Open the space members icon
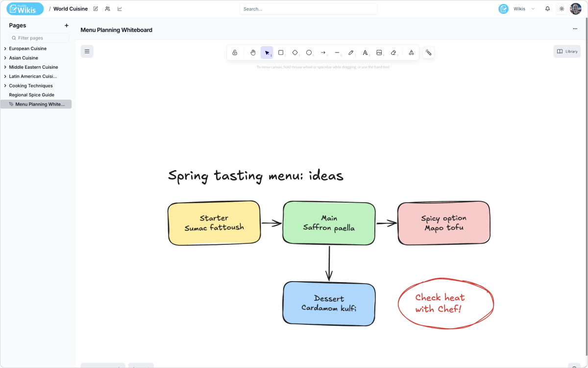 pyautogui.click(x=107, y=9)
